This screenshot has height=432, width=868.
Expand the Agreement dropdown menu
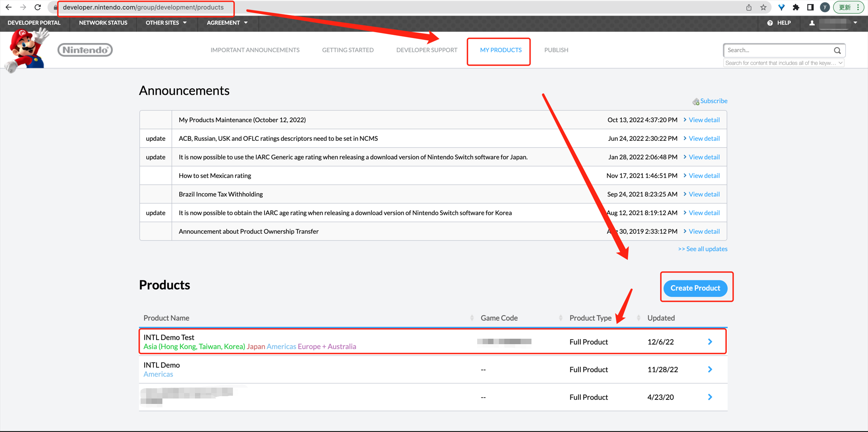tap(227, 23)
